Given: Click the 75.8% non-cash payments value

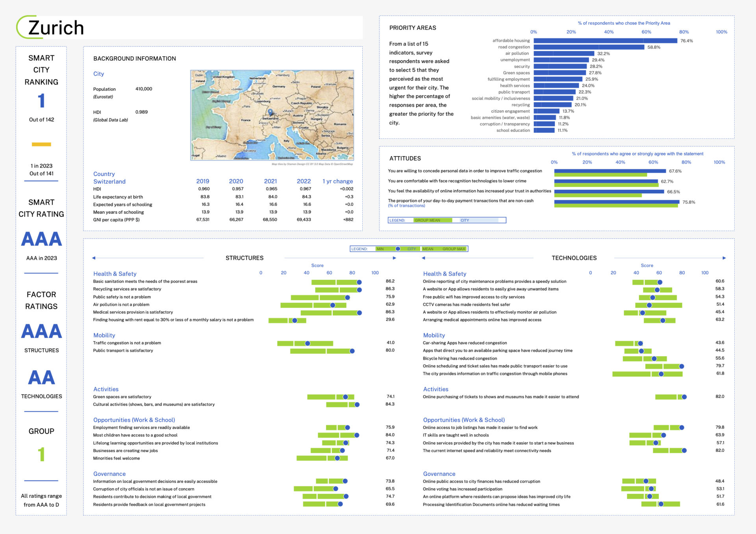Looking at the screenshot, I should [x=689, y=202].
